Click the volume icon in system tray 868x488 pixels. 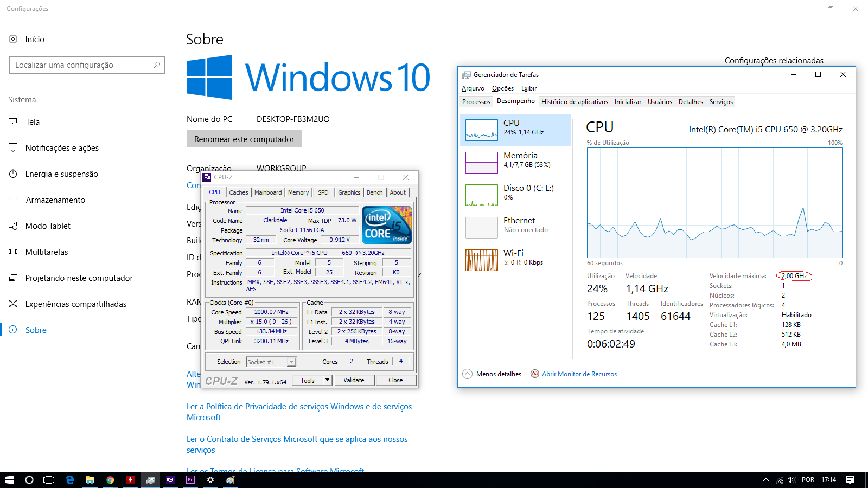click(792, 480)
